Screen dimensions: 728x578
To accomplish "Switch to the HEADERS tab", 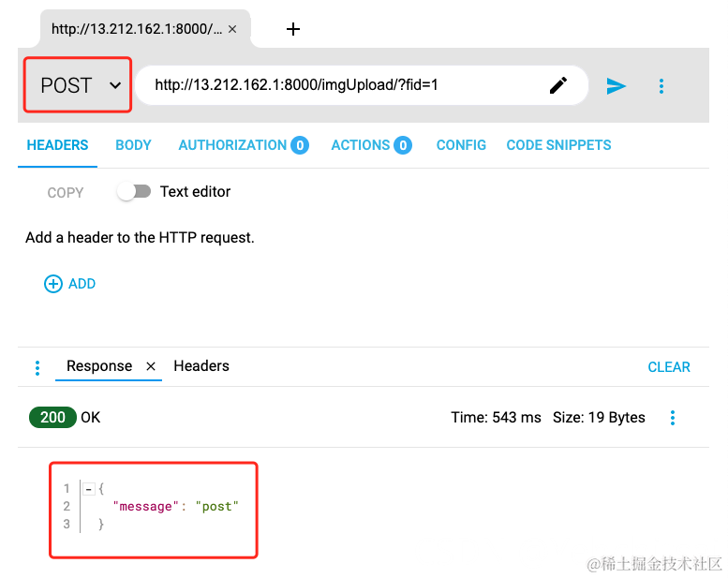I will click(57, 145).
